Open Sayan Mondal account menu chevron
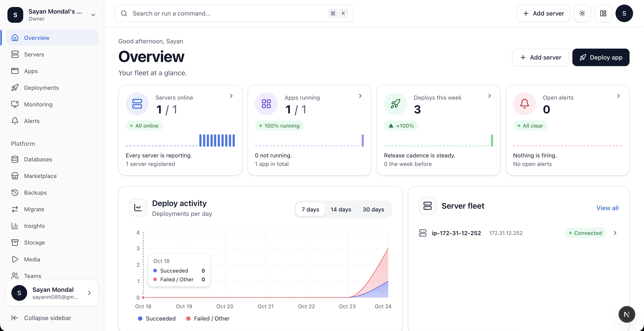The image size is (644, 331). coord(89,293)
